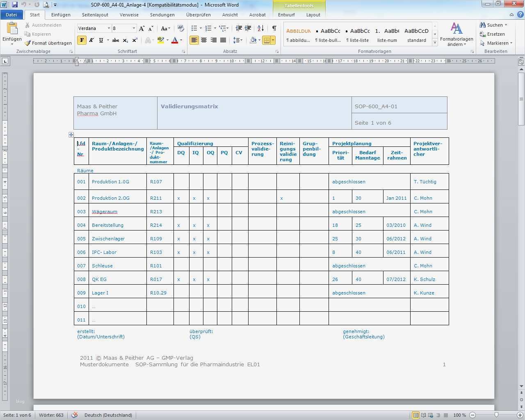525x420 pixels.
Task: Open the Datei tab
Action: [x=11, y=15]
